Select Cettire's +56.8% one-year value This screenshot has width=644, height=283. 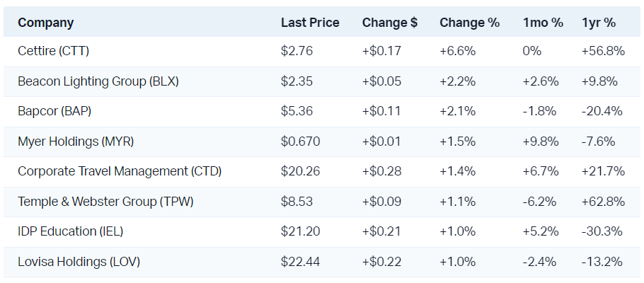click(x=603, y=51)
